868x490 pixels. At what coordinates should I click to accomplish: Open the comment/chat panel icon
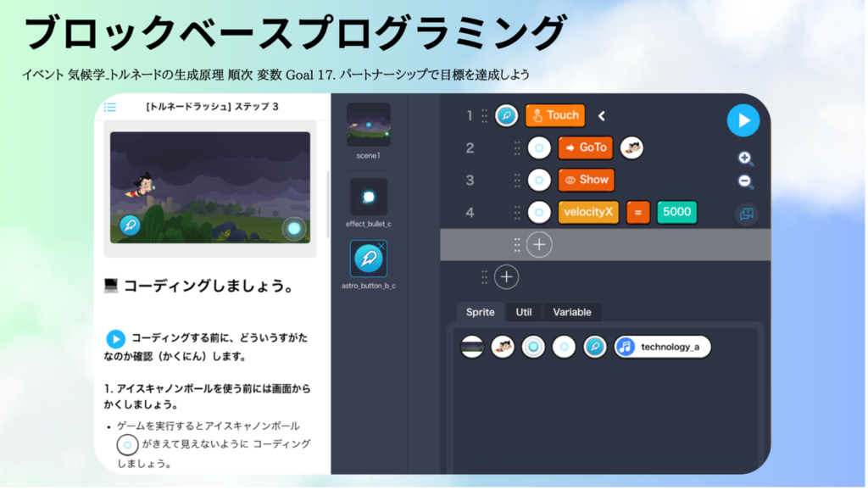click(745, 214)
